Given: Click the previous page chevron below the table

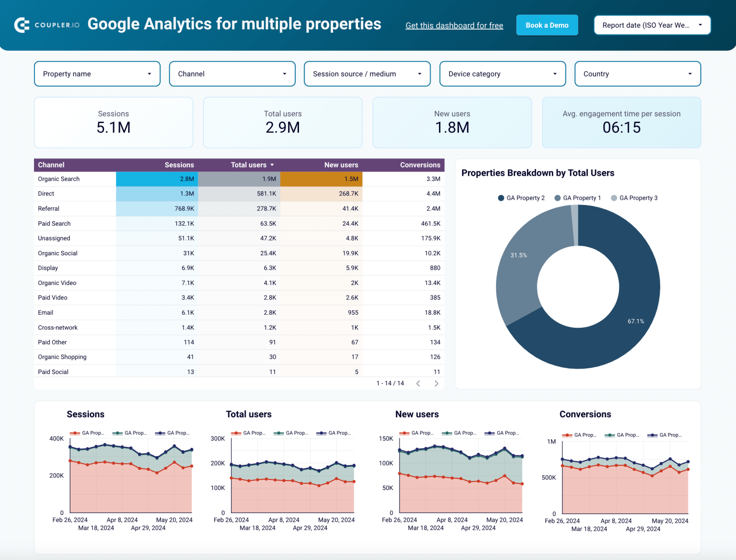Looking at the screenshot, I should coord(418,383).
